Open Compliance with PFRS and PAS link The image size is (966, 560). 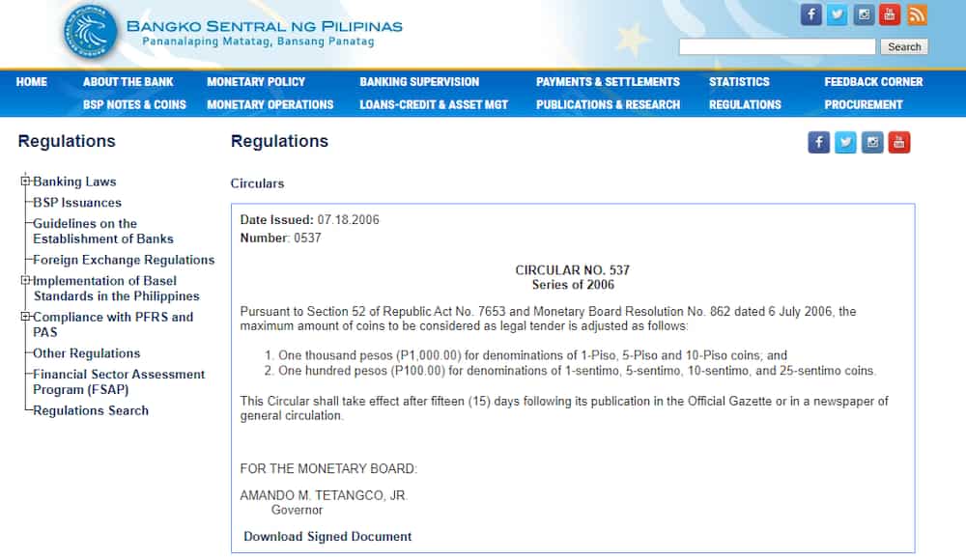113,324
